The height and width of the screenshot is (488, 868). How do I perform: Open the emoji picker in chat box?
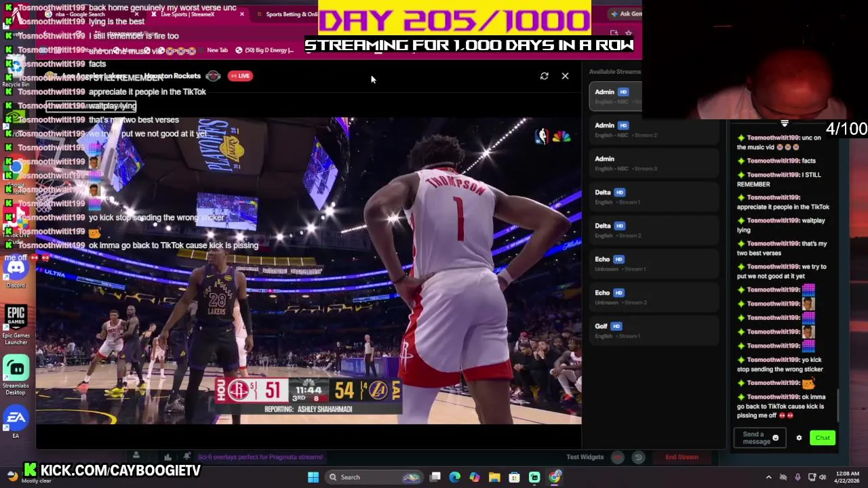tap(776, 438)
